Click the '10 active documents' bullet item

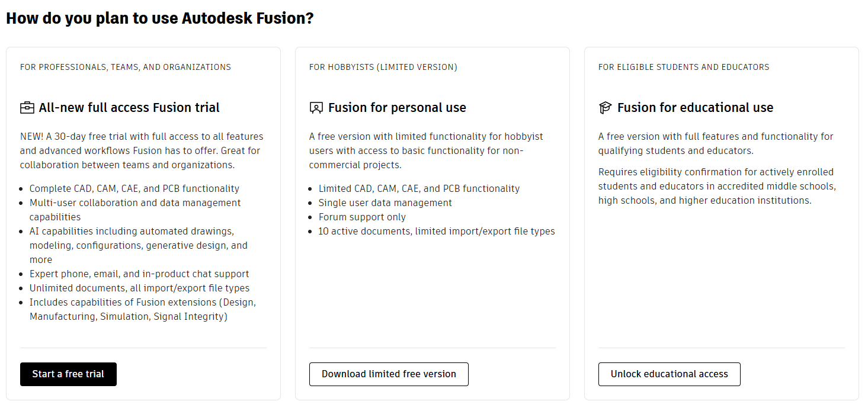click(x=437, y=232)
